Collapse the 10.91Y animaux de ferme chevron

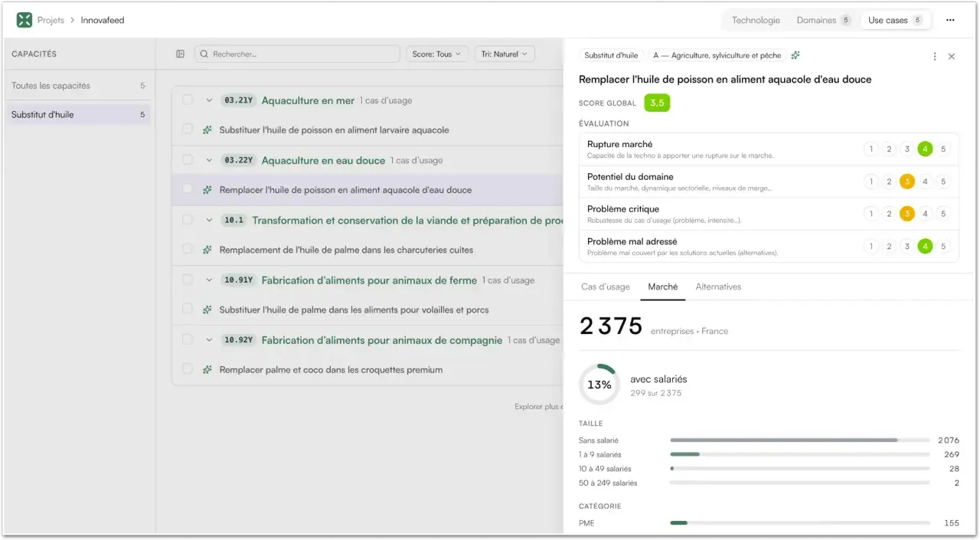pos(209,280)
